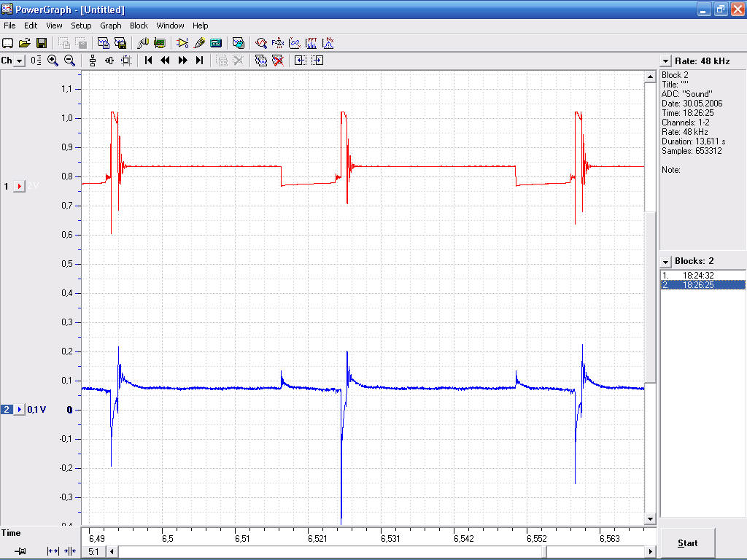This screenshot has width=747, height=560.
Task: Toggle the time axis pin icon
Action: (x=20, y=551)
